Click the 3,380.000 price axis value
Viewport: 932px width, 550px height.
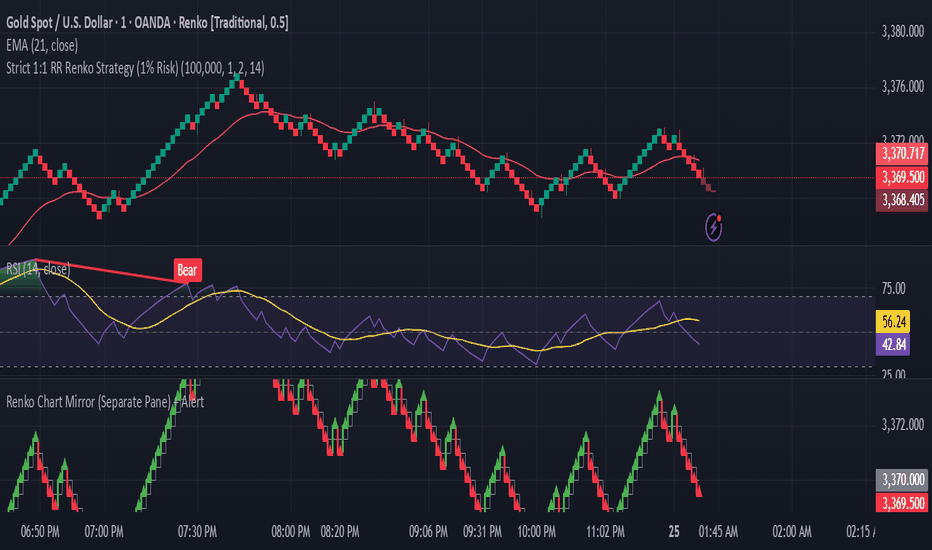click(x=902, y=32)
